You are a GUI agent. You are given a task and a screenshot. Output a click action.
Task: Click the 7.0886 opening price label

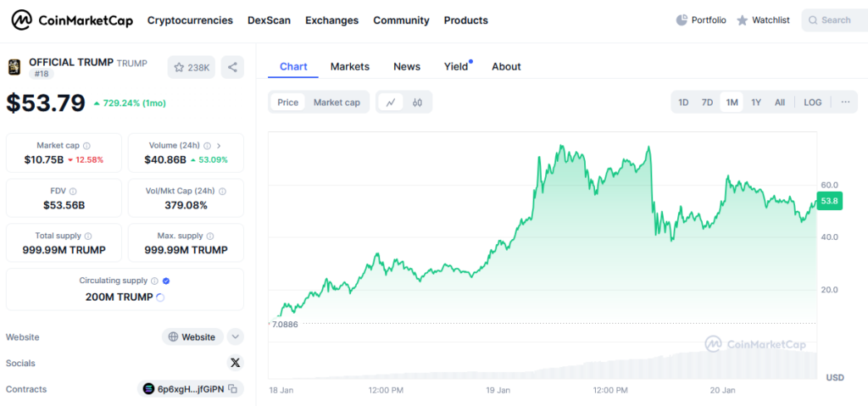point(285,324)
